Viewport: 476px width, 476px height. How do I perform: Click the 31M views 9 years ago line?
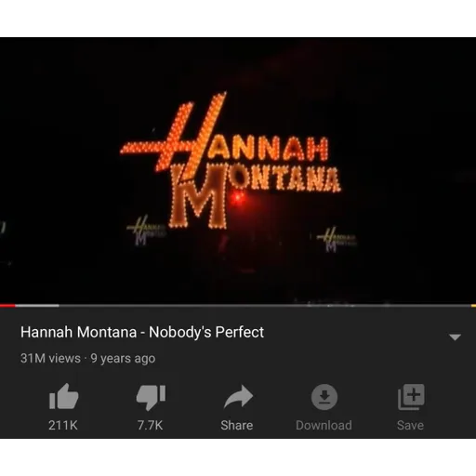tap(88, 358)
